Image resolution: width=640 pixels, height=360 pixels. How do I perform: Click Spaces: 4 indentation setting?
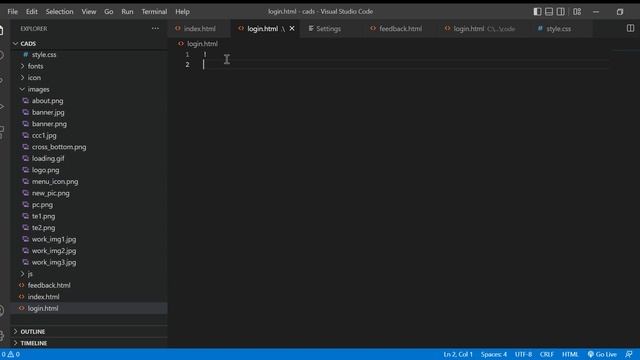point(493,354)
